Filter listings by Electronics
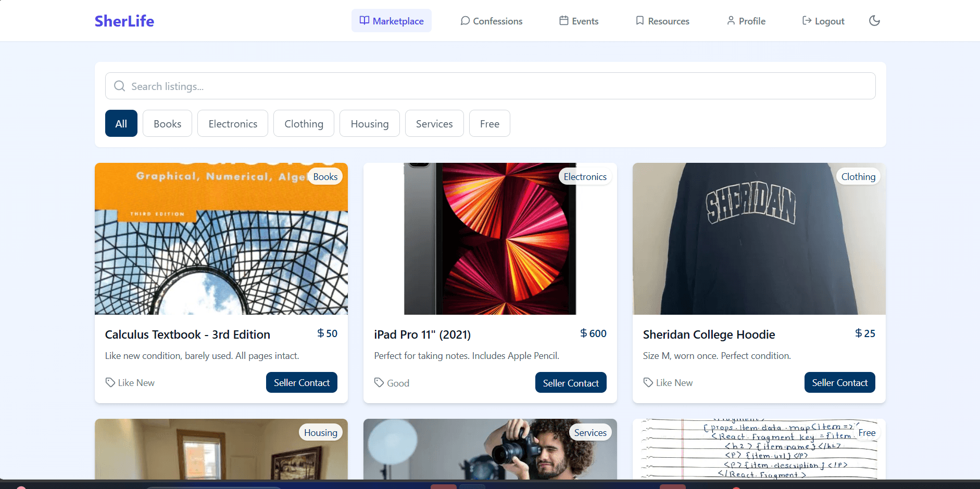Screen dimensions: 980x489 point(233,123)
